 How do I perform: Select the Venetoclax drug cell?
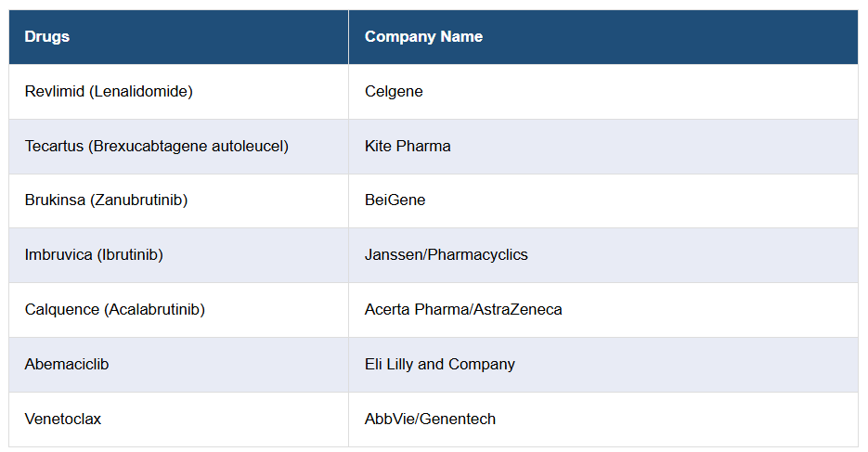point(63,420)
